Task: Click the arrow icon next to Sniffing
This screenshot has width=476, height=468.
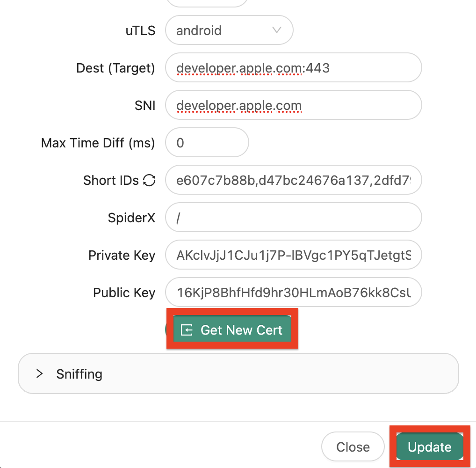Action: coord(39,373)
